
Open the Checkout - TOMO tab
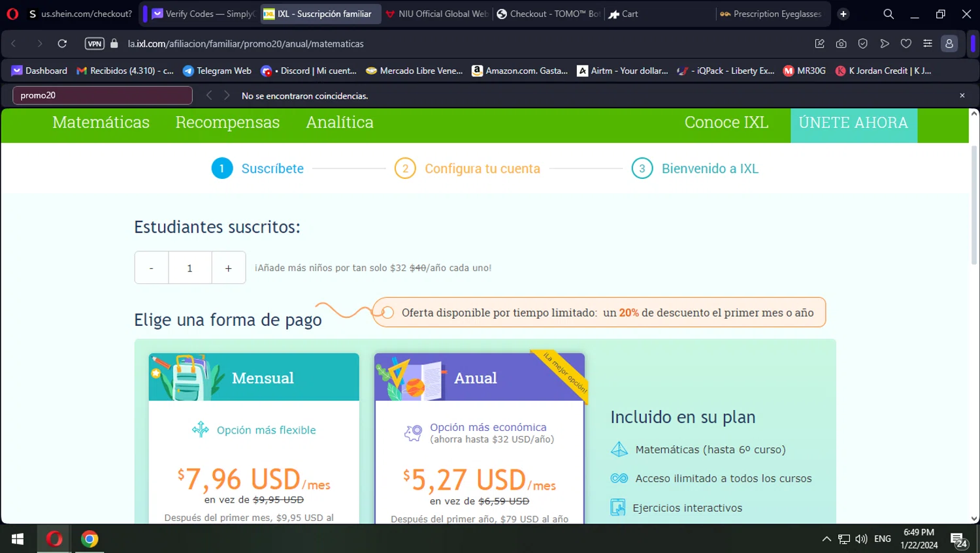click(x=547, y=14)
